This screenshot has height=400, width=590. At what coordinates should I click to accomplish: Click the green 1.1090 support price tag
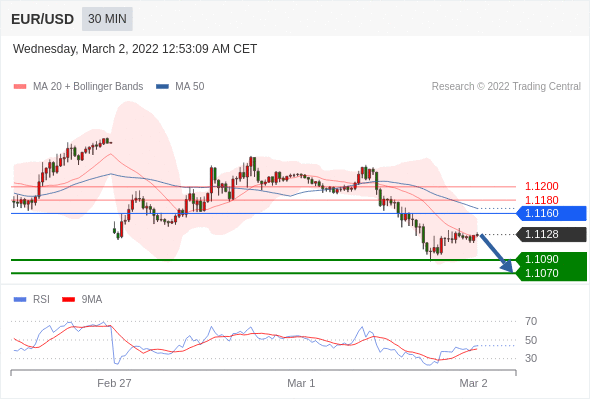click(x=551, y=259)
